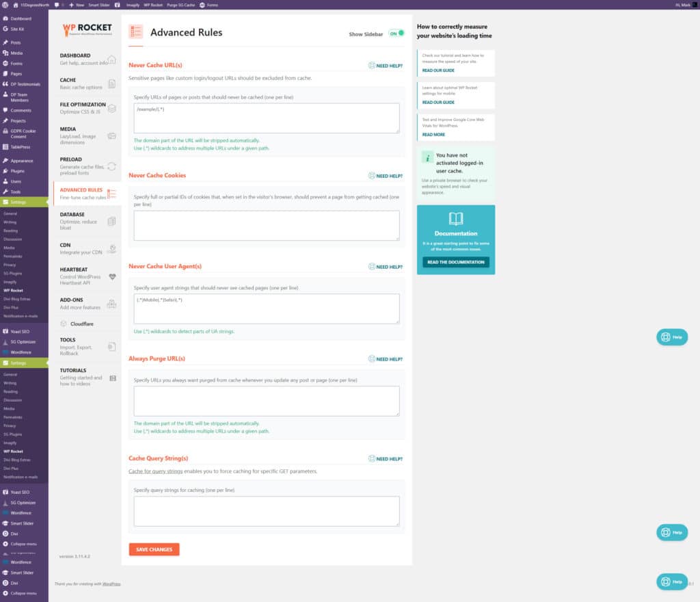This screenshot has height=602, width=700.
Task: Focus the Always Purge URL(s) textarea
Action: point(267,401)
